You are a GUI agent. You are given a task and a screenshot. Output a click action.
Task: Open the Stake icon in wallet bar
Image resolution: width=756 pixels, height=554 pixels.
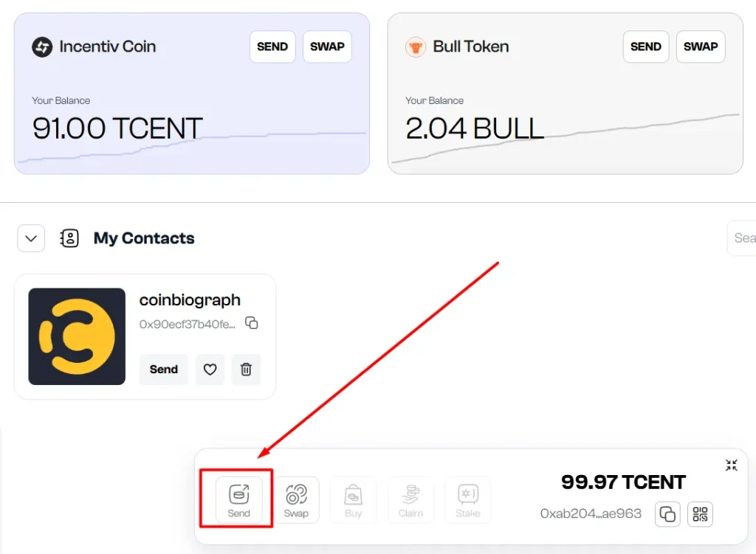coord(467,499)
